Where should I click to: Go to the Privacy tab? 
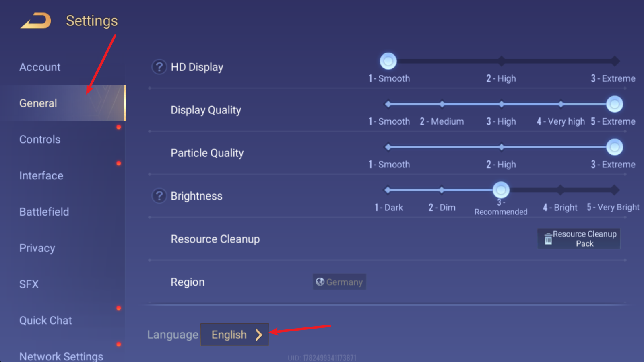tap(37, 248)
